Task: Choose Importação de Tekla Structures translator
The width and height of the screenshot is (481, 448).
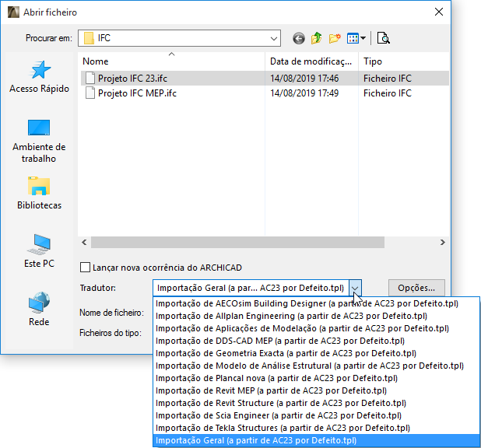Action: [x=316, y=428]
